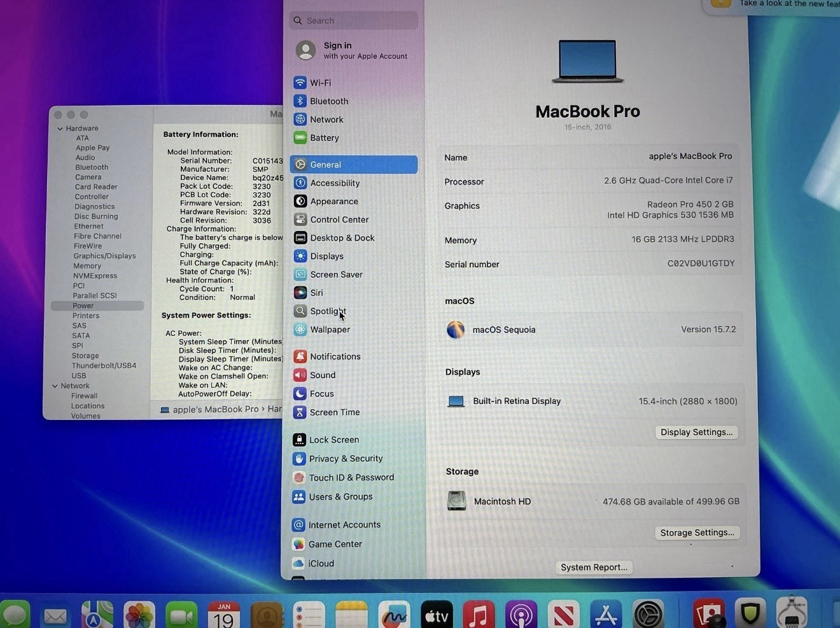Launch App Store from the Dock
Viewport: 840px width, 628px height.
coord(605,616)
